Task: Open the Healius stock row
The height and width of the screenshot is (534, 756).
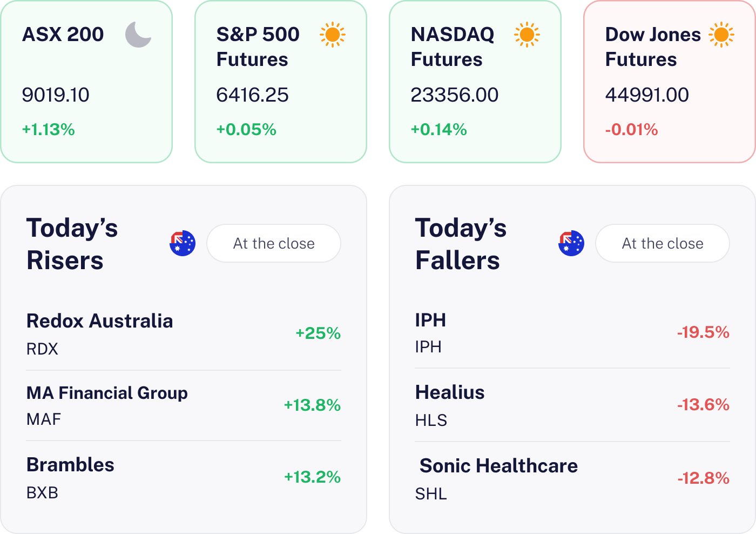Action: tap(450, 392)
